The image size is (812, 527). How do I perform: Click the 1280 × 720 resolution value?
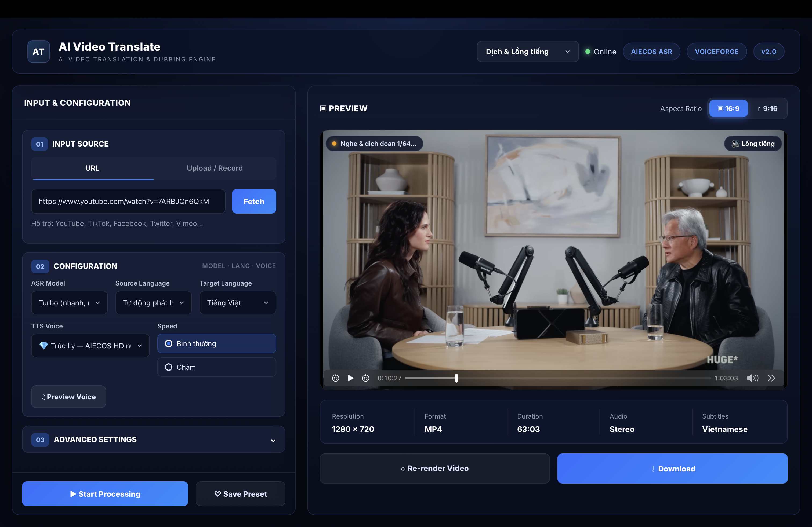pos(353,429)
